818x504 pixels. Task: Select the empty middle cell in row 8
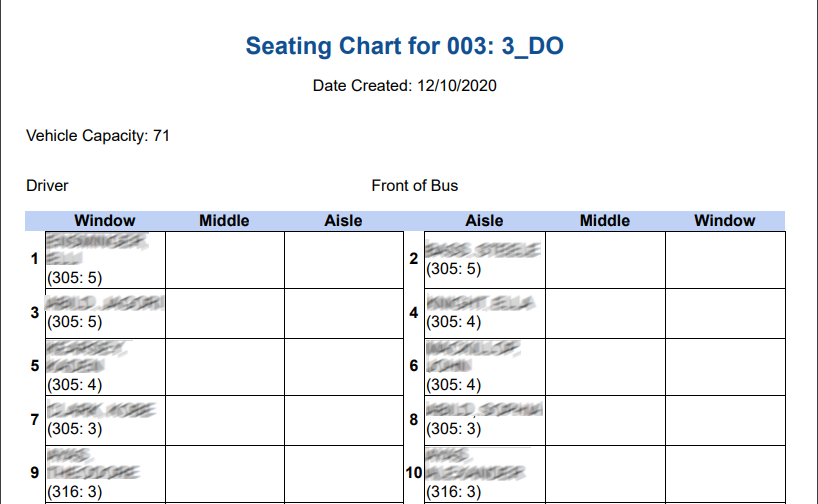[x=605, y=419]
